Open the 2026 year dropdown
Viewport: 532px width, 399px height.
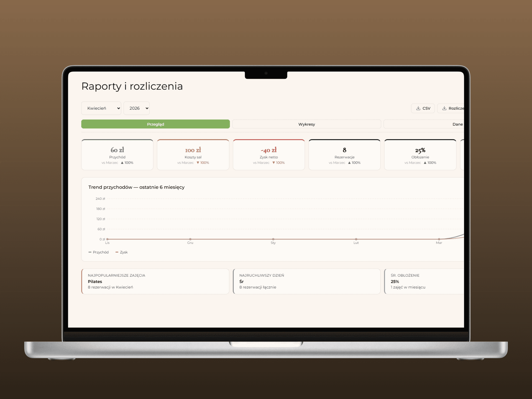point(137,108)
